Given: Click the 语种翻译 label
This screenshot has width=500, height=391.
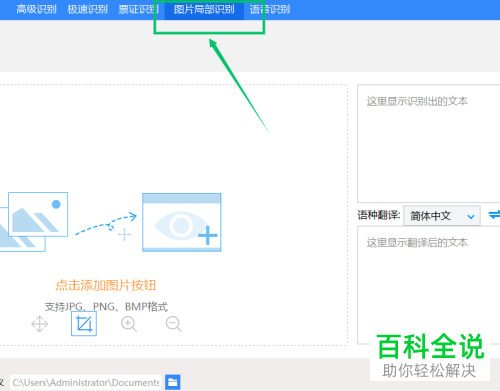Looking at the screenshot, I should (379, 215).
